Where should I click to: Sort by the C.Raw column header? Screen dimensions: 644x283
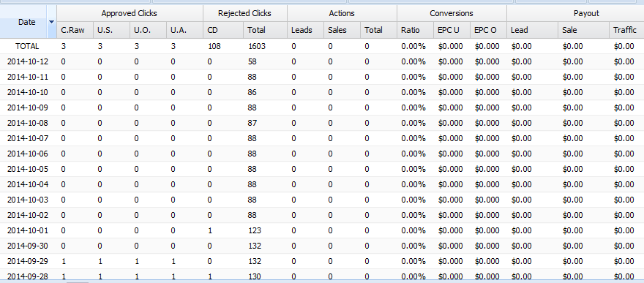(x=75, y=30)
